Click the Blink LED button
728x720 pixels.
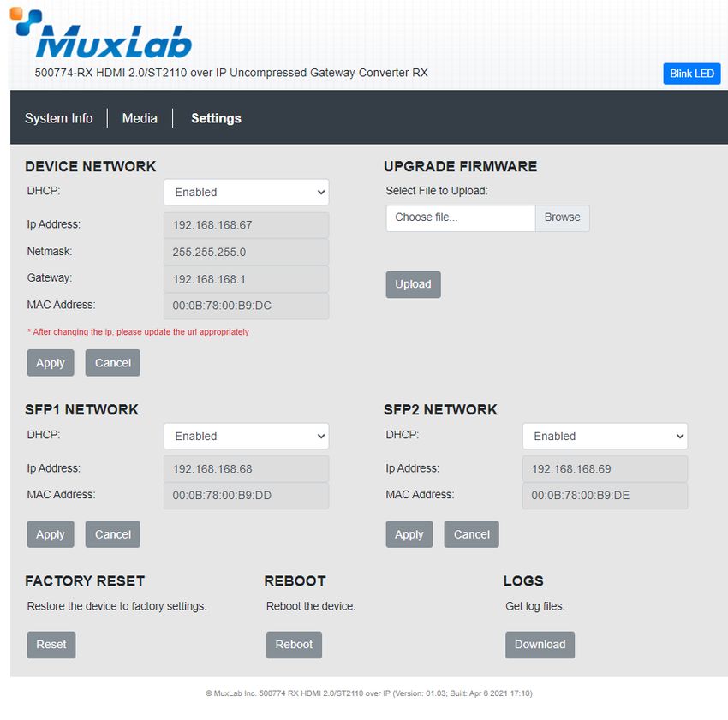[x=691, y=74]
